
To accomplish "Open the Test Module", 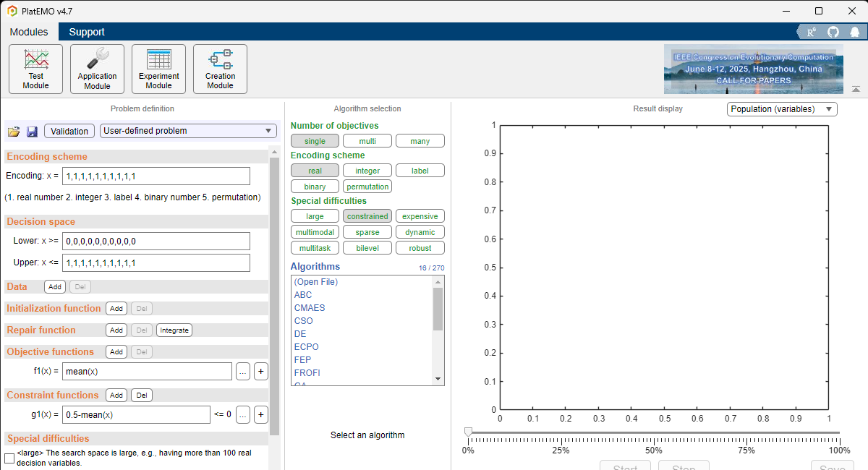I will tap(35, 69).
